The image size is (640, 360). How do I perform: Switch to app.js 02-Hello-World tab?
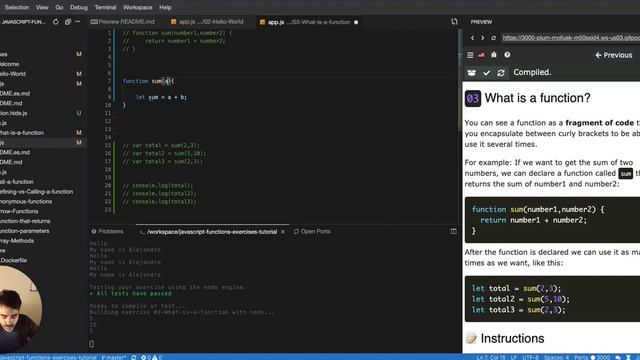click(x=207, y=22)
